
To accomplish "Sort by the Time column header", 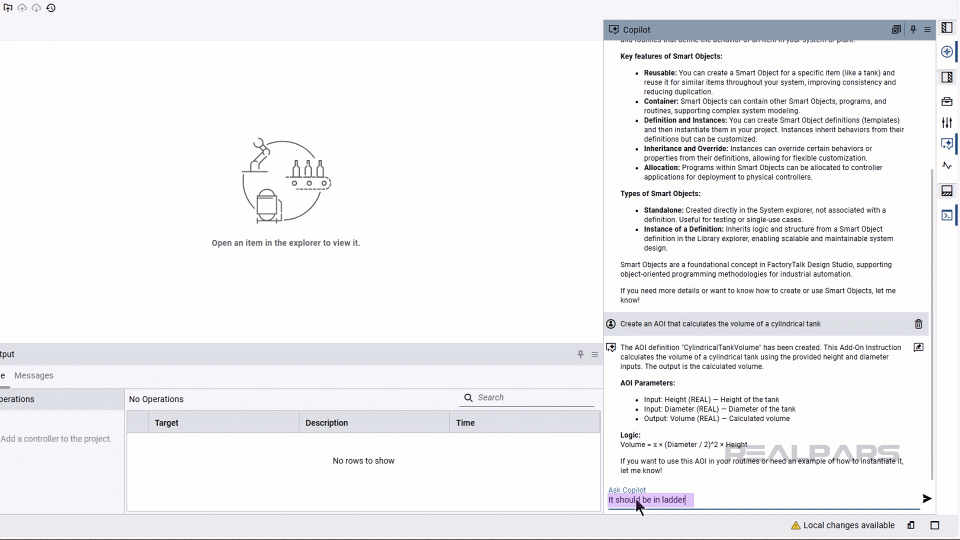I will tap(525, 422).
